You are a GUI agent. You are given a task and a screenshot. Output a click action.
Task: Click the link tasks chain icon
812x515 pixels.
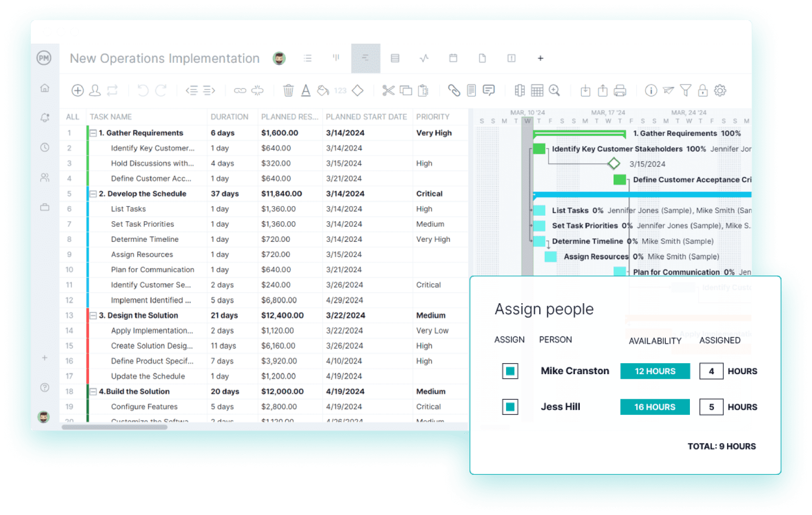[240, 91]
